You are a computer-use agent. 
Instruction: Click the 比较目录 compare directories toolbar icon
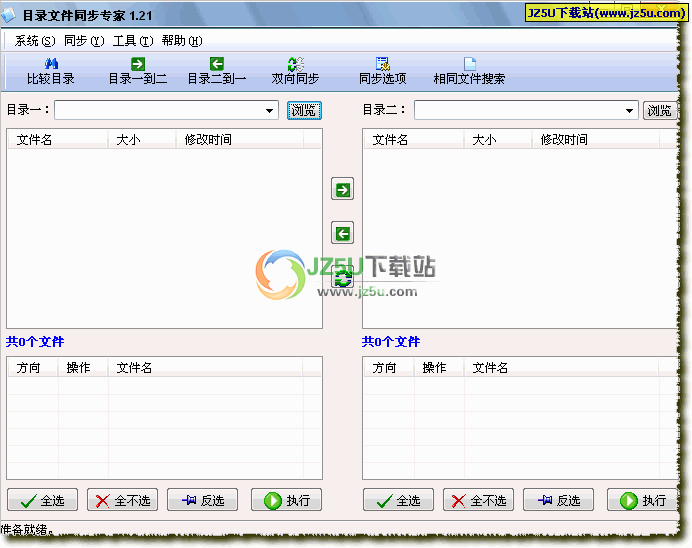pos(51,71)
